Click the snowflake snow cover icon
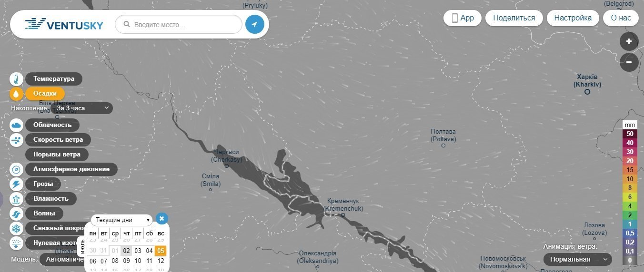The height and width of the screenshot is (272, 644). [x=16, y=228]
